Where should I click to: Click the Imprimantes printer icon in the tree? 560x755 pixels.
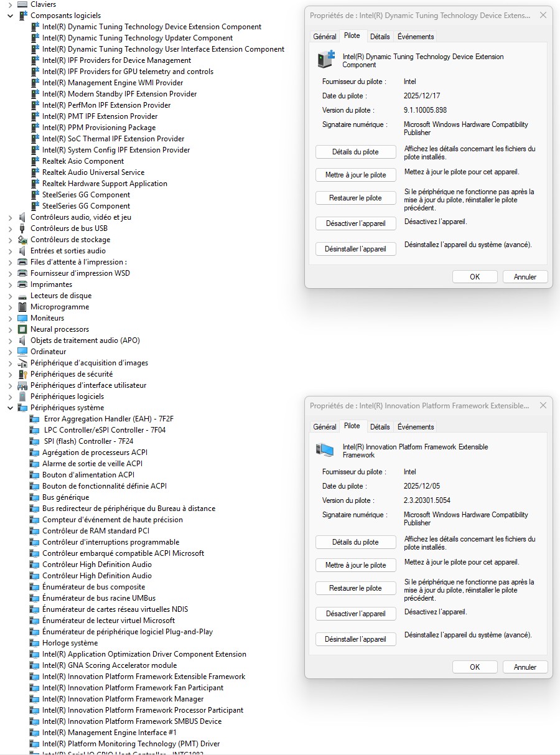[22, 284]
